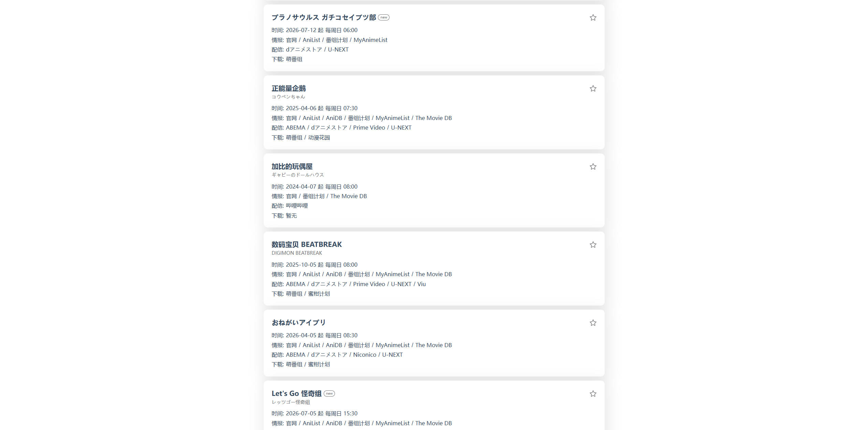Image resolution: width=868 pixels, height=430 pixels.
Task: Open the 哔哩哔哩 streaming link for 加比的玩偶屋
Action: click(297, 206)
